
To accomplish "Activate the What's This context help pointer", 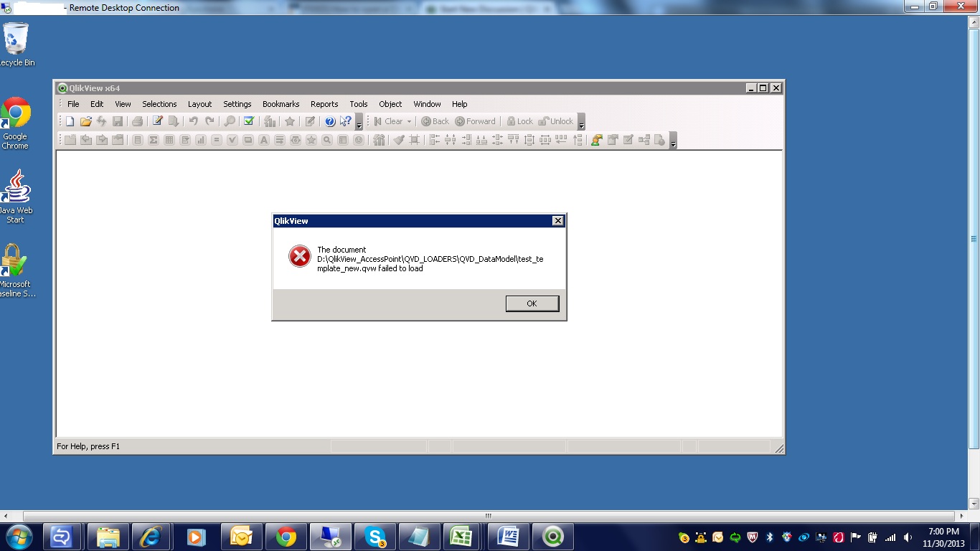I will (346, 121).
